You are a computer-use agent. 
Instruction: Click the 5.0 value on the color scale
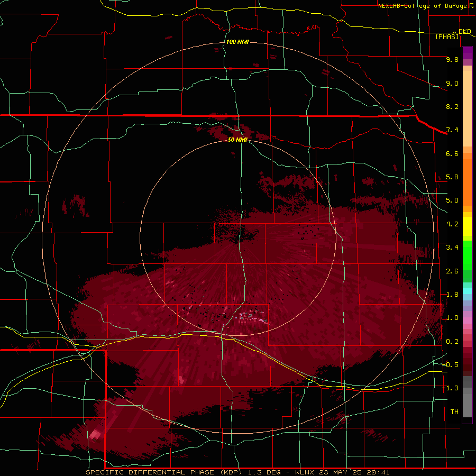(452, 200)
